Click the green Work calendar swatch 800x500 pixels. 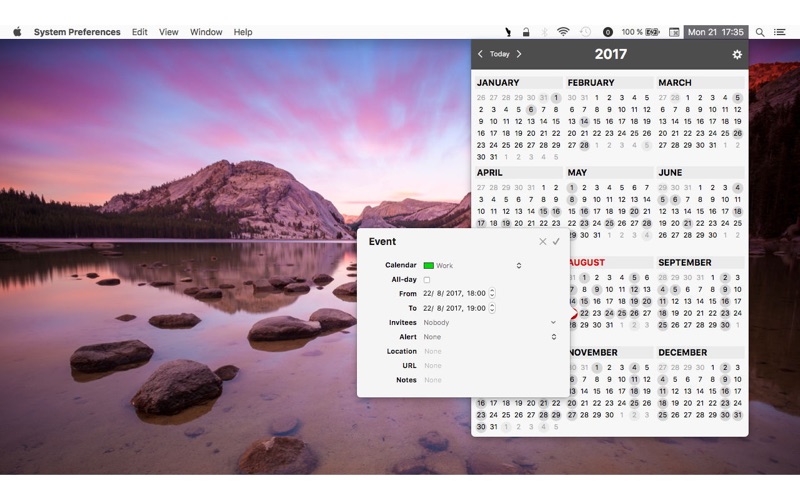coord(429,265)
